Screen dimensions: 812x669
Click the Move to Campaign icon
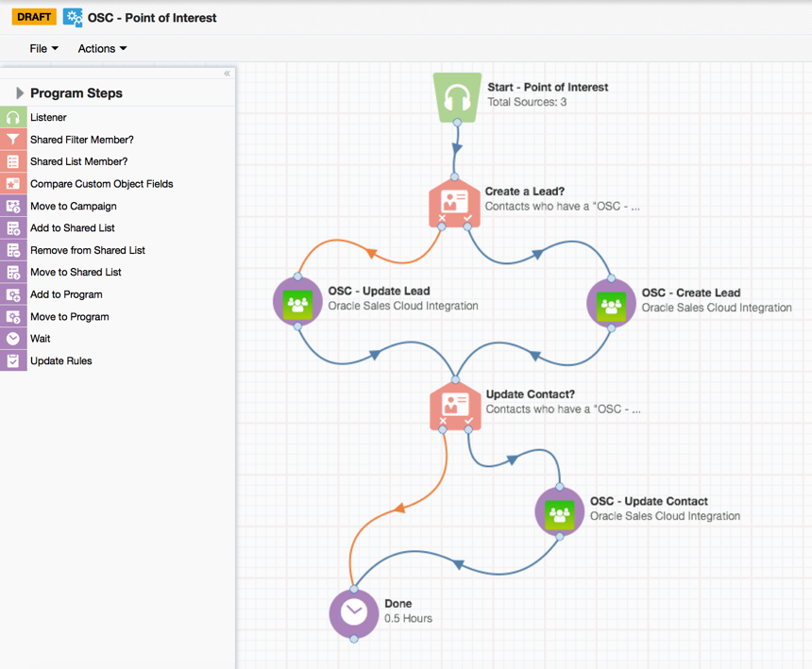pyautogui.click(x=13, y=207)
